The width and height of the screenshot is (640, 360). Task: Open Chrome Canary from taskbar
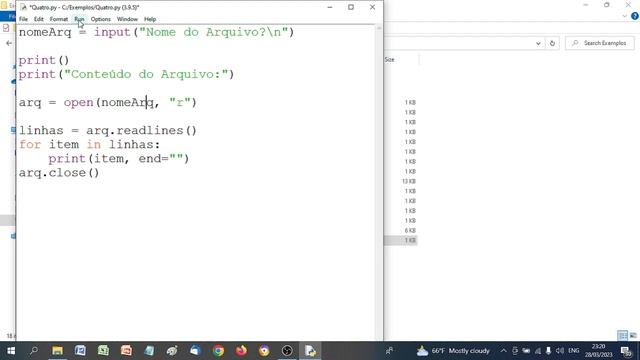pos(264,351)
